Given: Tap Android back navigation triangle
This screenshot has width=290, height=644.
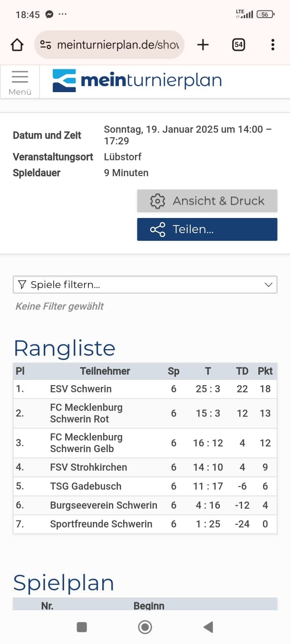Looking at the screenshot, I should (208, 627).
